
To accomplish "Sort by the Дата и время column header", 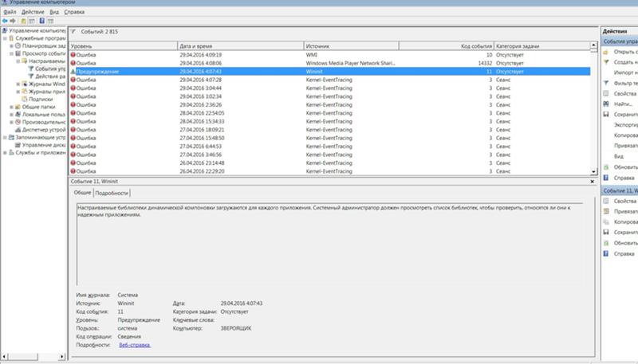I will coord(241,46).
